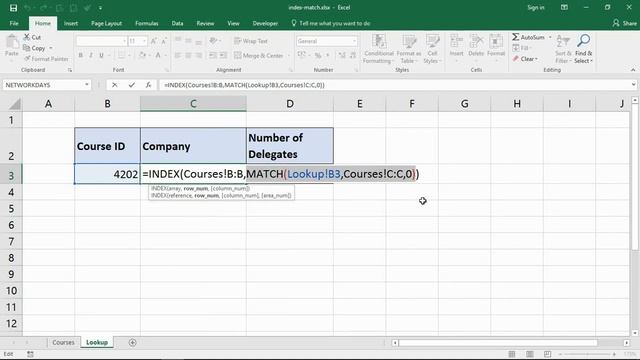
Task: Switch to Page Layout view in status bar
Action: [x=530, y=354]
